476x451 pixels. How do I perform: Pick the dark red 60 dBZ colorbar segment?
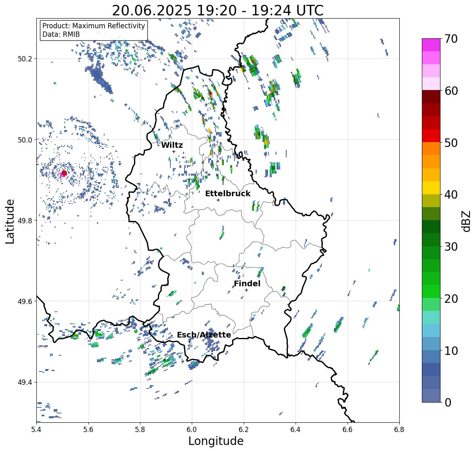coord(431,97)
